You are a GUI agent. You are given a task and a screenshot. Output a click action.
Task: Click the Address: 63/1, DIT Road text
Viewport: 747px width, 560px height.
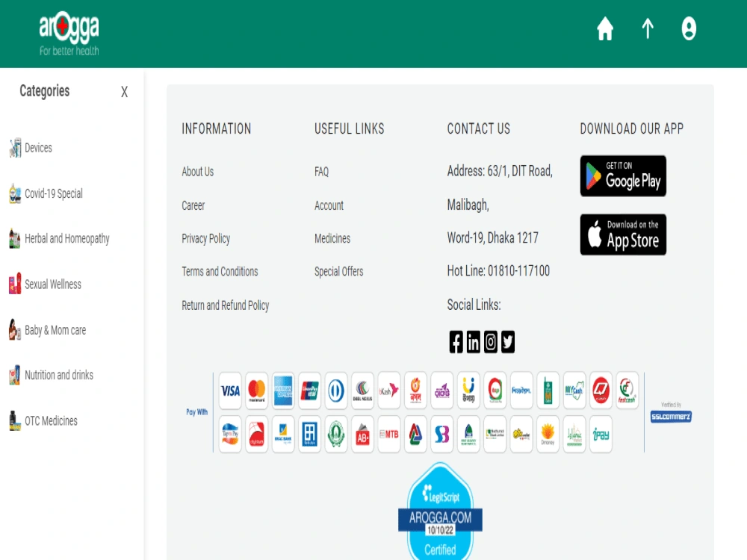click(500, 171)
